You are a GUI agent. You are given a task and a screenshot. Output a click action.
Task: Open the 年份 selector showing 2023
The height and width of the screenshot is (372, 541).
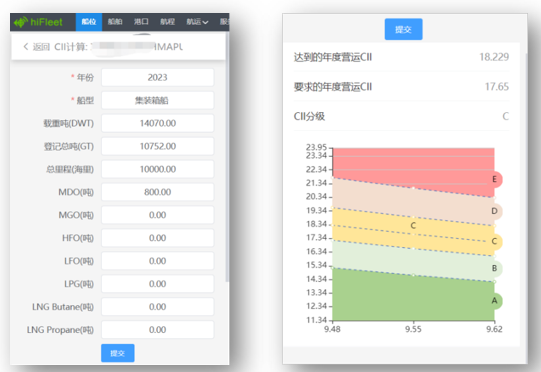click(158, 78)
